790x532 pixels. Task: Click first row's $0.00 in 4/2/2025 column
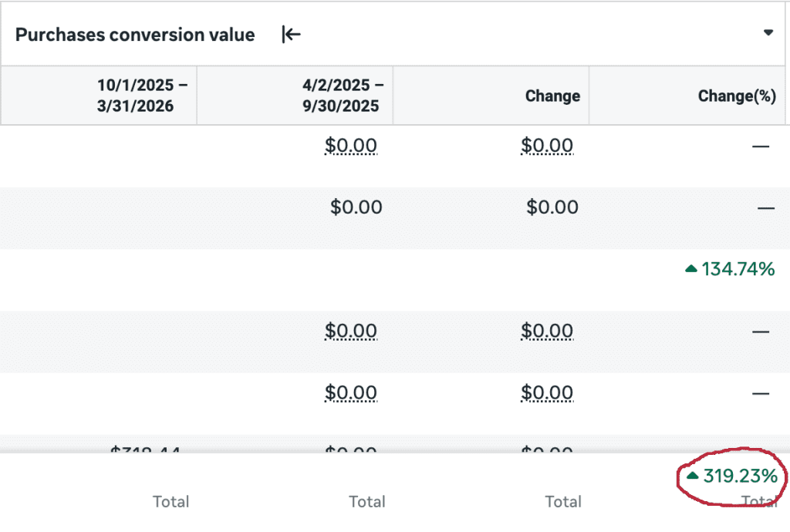click(x=351, y=146)
